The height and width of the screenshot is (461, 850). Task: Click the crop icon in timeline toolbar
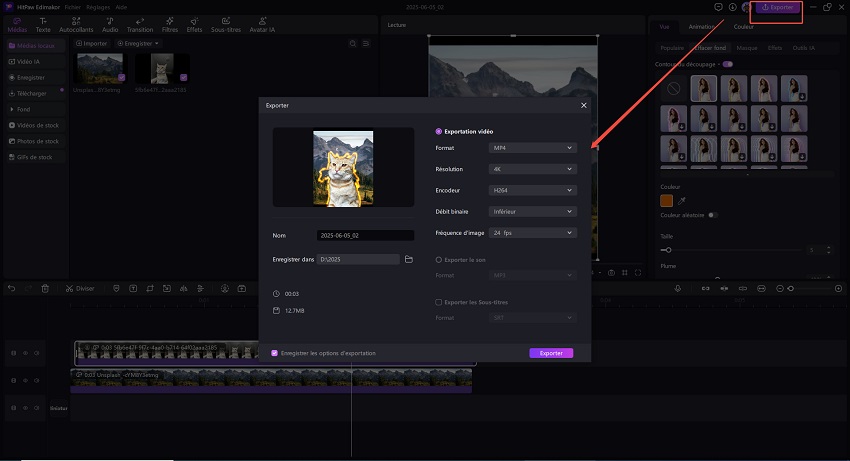[150, 289]
